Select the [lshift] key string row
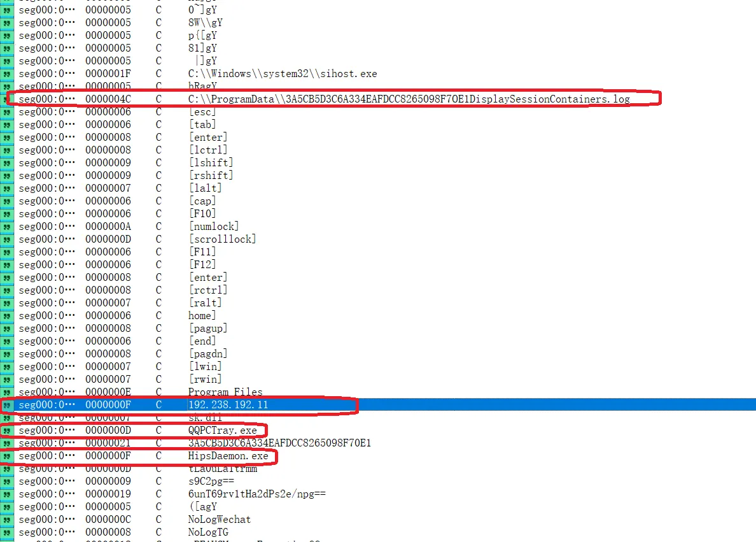 pos(211,163)
